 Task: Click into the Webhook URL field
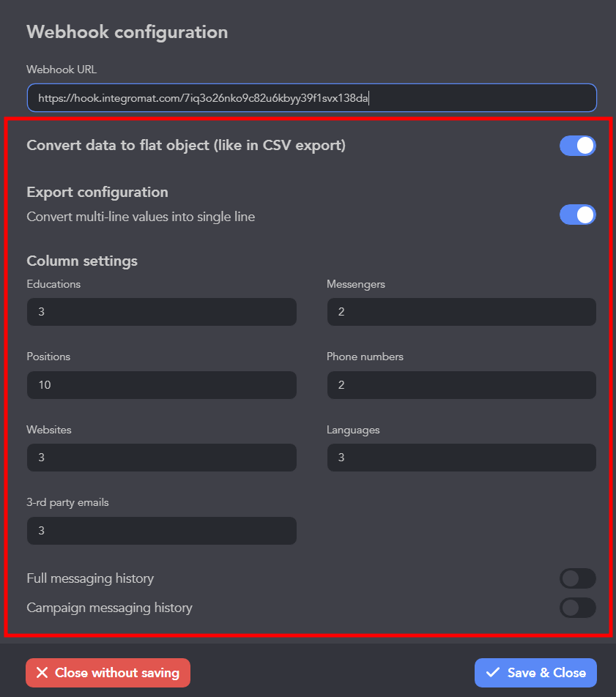point(311,98)
